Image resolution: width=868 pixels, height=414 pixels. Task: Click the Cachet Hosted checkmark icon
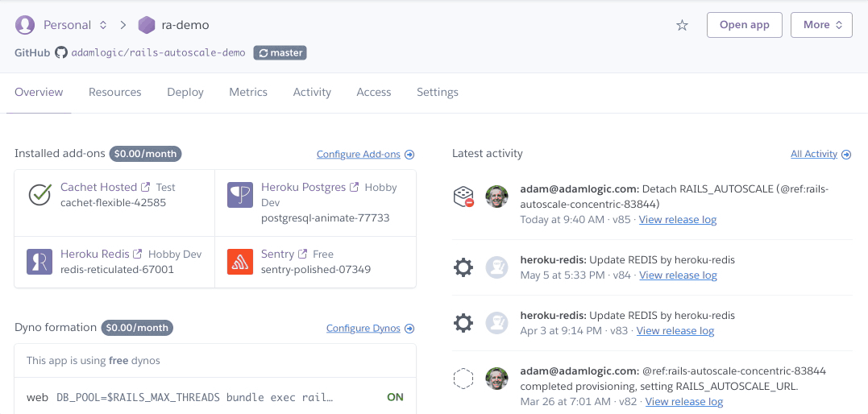(x=39, y=195)
